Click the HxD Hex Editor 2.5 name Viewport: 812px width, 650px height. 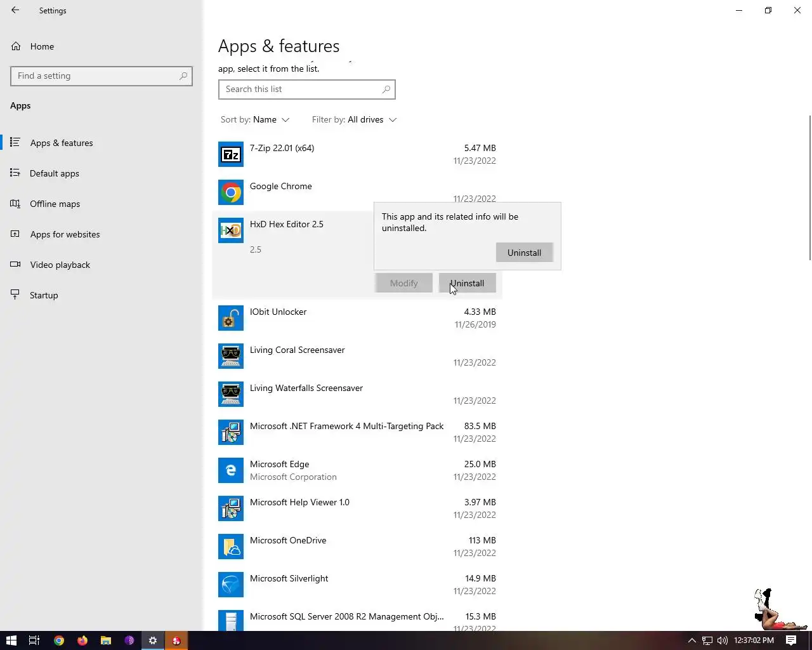(x=286, y=224)
